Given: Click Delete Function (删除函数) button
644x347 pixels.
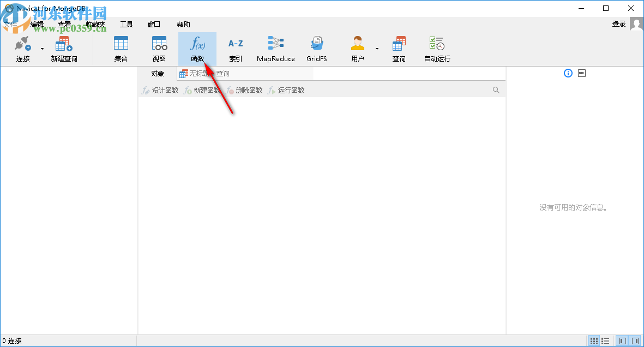Looking at the screenshot, I should pyautogui.click(x=244, y=91).
